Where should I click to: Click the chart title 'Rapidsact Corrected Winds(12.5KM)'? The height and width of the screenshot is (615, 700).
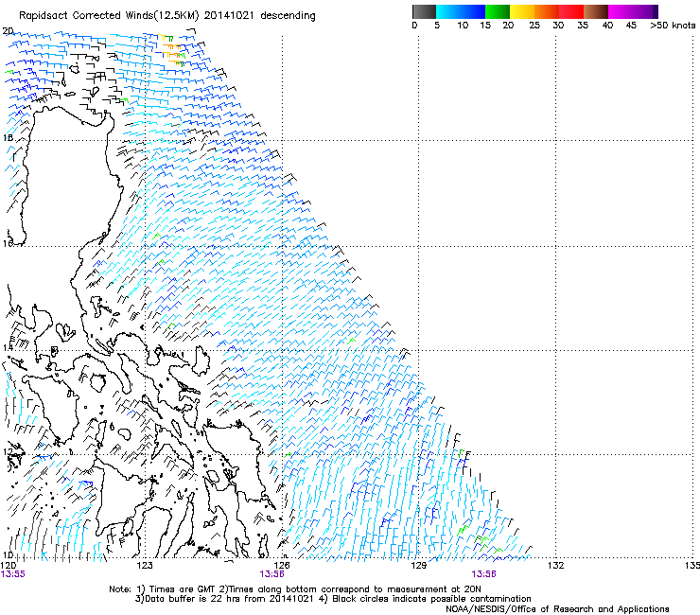pyautogui.click(x=109, y=16)
